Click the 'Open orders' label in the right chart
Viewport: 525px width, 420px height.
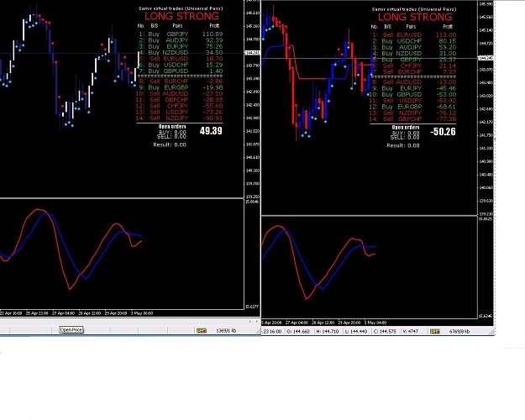tap(406, 128)
